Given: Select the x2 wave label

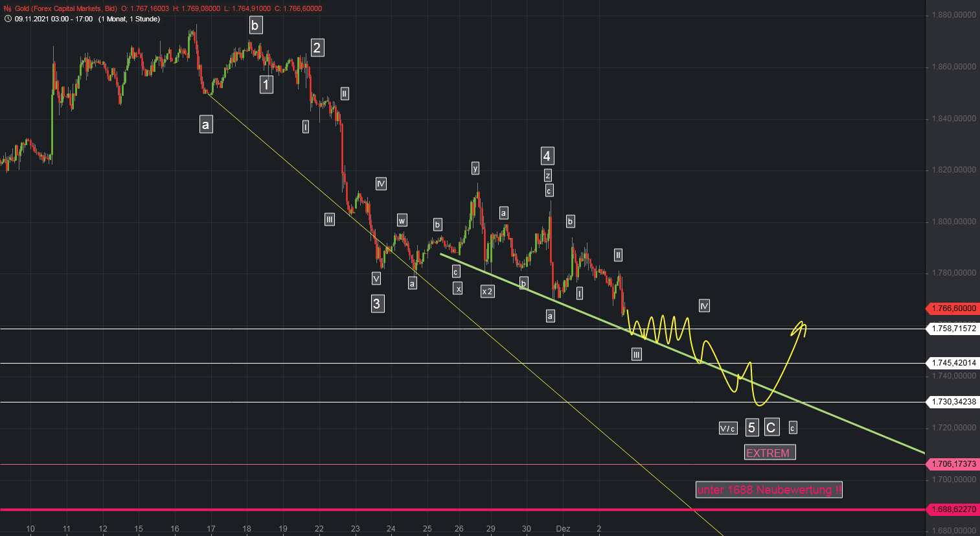Looking at the screenshot, I should pyautogui.click(x=488, y=291).
